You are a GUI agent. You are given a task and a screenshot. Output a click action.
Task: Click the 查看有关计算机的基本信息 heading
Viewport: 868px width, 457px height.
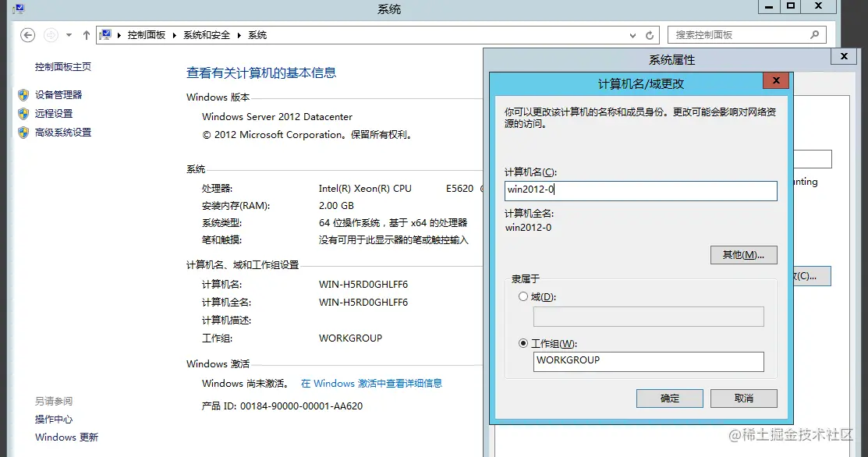tap(261, 73)
